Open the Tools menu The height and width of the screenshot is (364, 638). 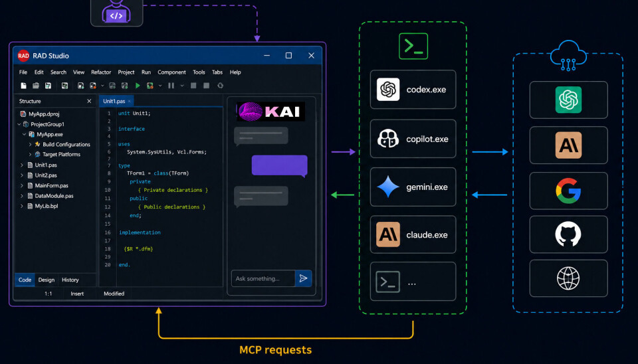pos(199,72)
